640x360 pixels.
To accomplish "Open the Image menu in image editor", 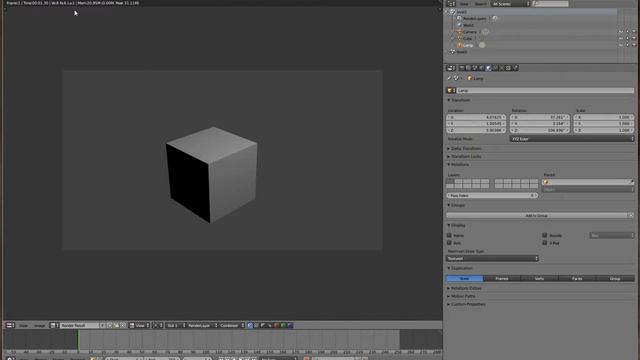I will pos(40,325).
